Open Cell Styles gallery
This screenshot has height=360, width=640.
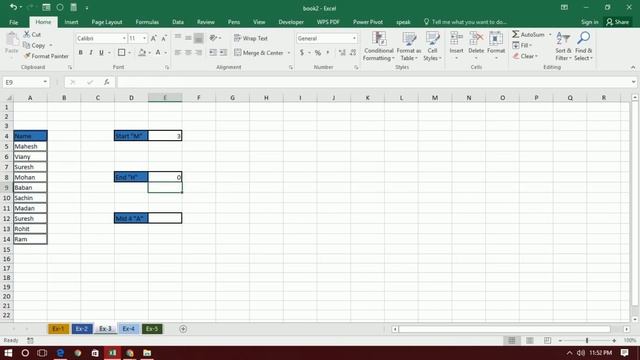click(x=432, y=46)
